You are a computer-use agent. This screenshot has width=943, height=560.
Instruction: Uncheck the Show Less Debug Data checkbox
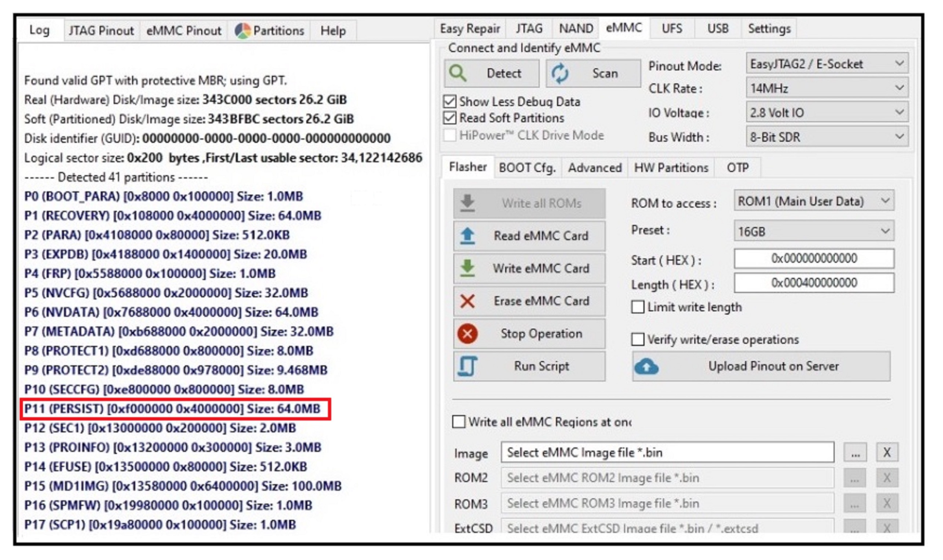coord(450,101)
